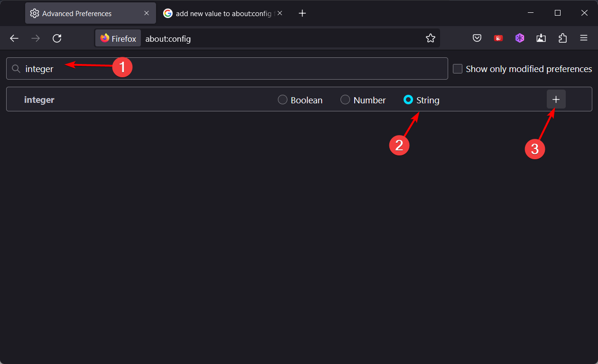Reload the current page
598x364 pixels.
tap(57, 38)
